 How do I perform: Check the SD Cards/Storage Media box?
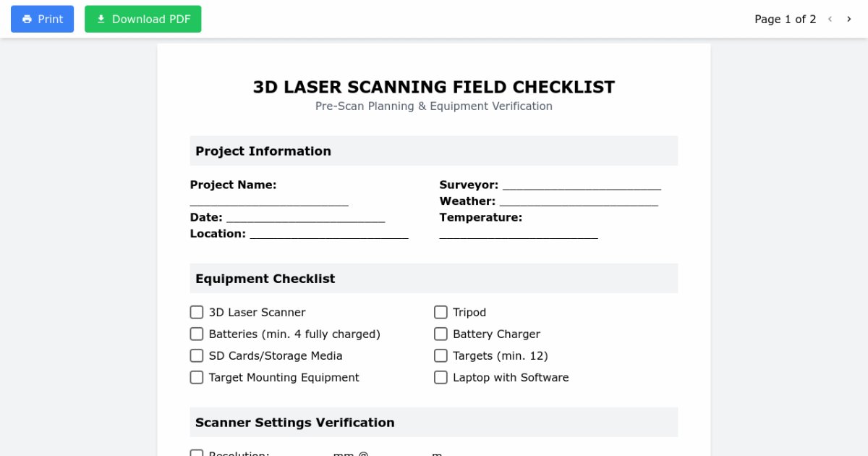pos(197,355)
